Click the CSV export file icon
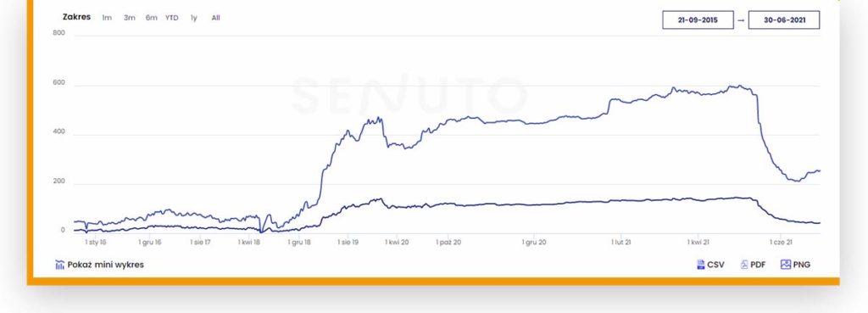This screenshot has width=868, height=313. (x=700, y=265)
